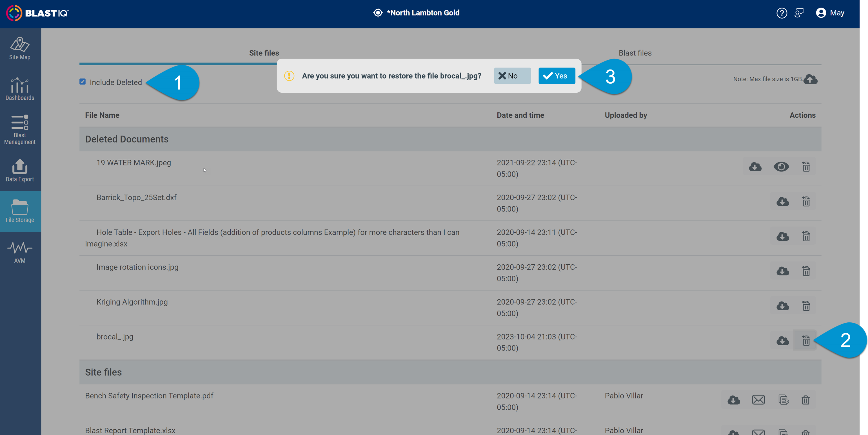Confirm restore with the Yes button
This screenshot has height=435, width=868.
(557, 76)
